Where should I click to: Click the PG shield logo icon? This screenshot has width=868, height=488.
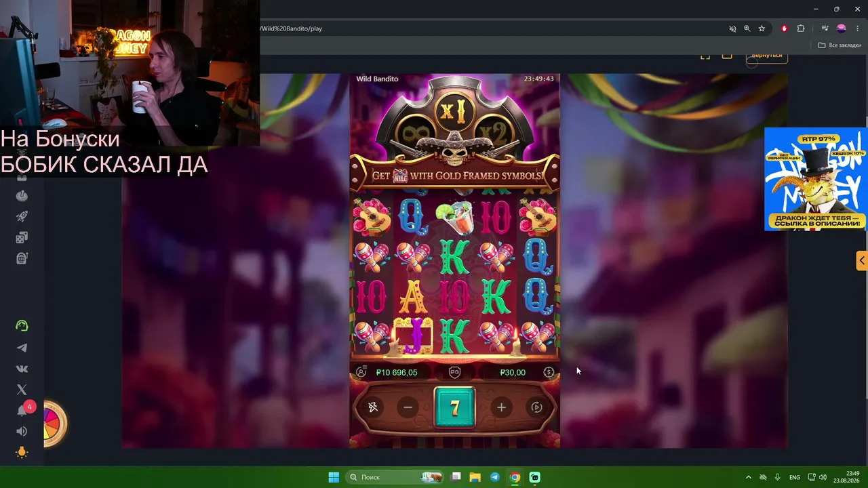point(454,372)
